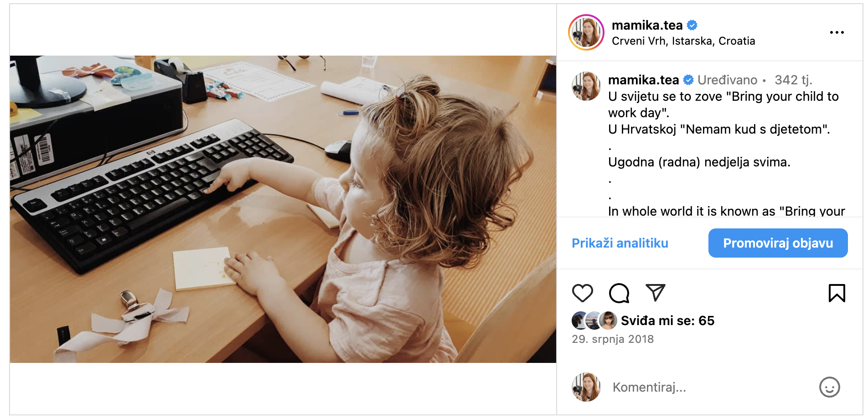
Task: Click the header profile picture with story ring
Action: coord(586,32)
